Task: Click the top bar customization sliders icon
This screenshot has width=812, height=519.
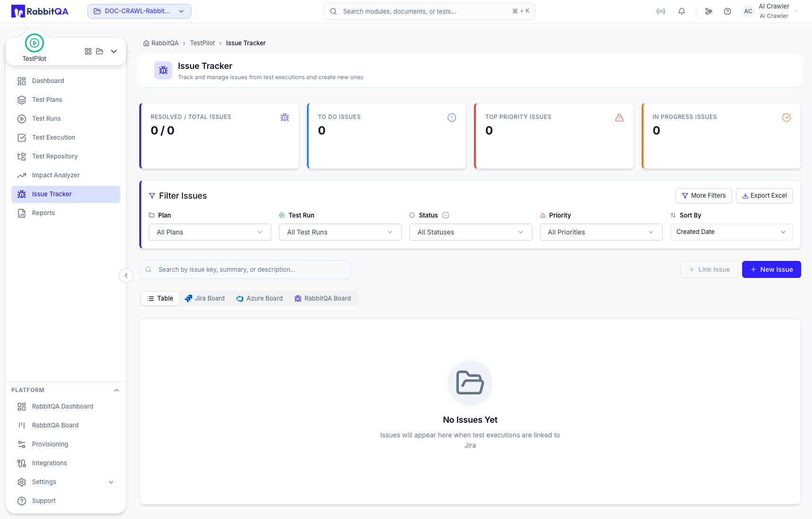Action: (709, 11)
